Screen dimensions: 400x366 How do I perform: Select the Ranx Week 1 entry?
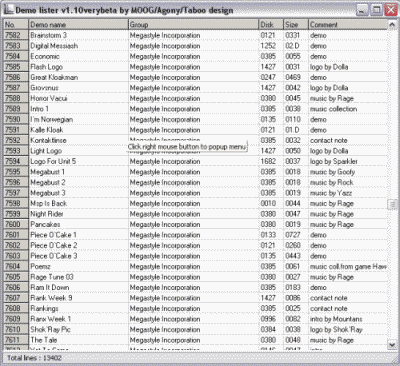coord(51,319)
